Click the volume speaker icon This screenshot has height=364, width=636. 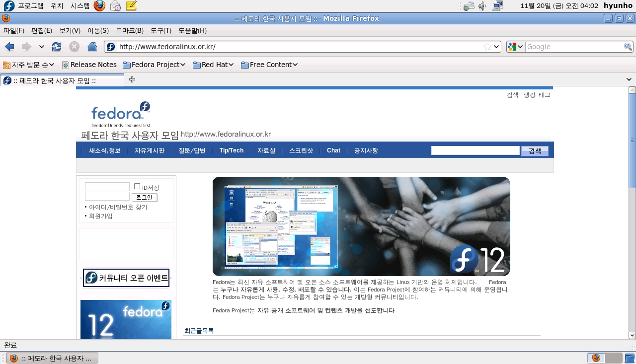pyautogui.click(x=482, y=6)
